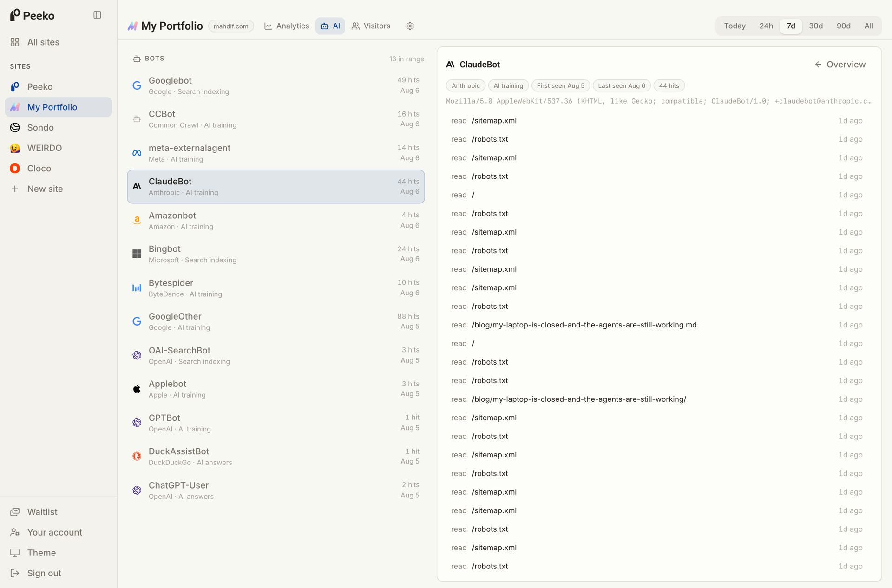Set time range to Today
892x588 pixels.
pyautogui.click(x=735, y=26)
